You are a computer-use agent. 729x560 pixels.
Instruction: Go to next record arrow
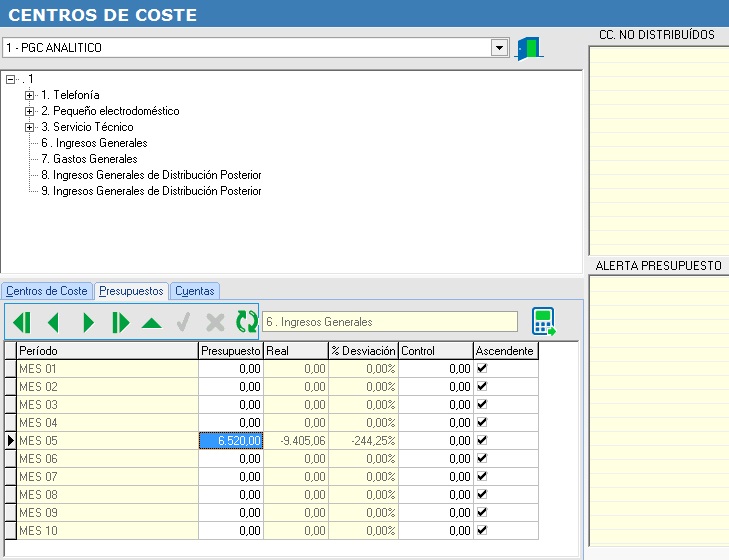(x=88, y=322)
